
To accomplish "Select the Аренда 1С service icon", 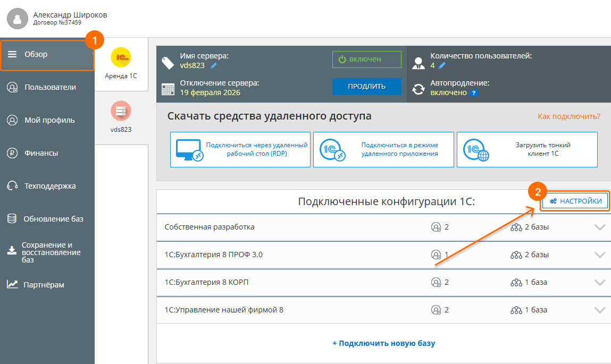I will coord(121,57).
